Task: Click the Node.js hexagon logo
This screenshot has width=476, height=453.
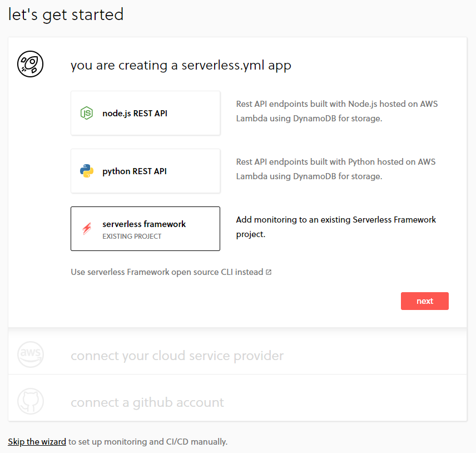Action: click(x=87, y=113)
